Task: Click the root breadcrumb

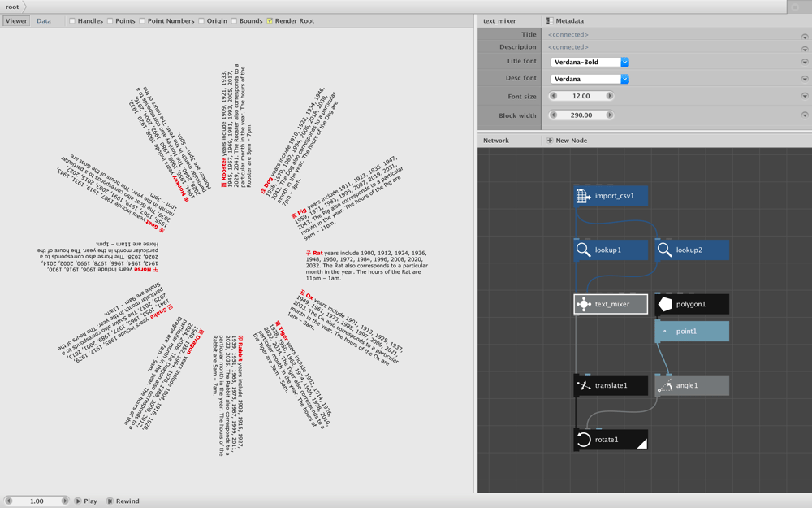Action: click(x=12, y=7)
